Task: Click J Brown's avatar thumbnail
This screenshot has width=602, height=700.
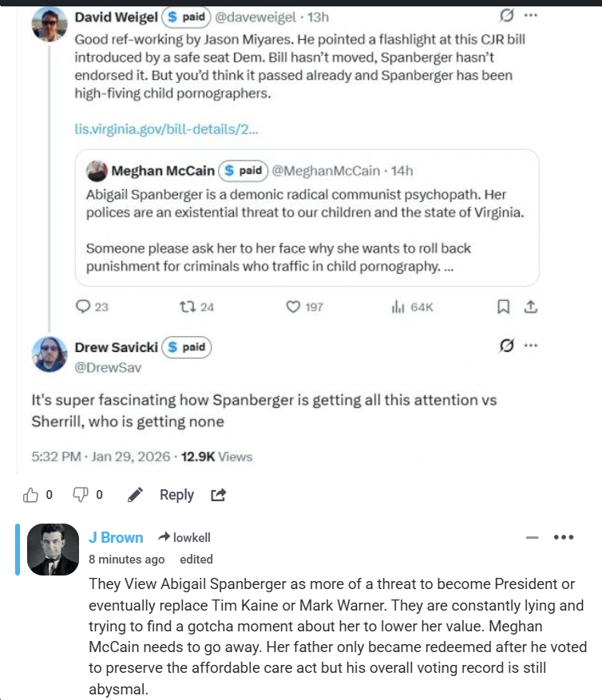Action: coord(53,549)
